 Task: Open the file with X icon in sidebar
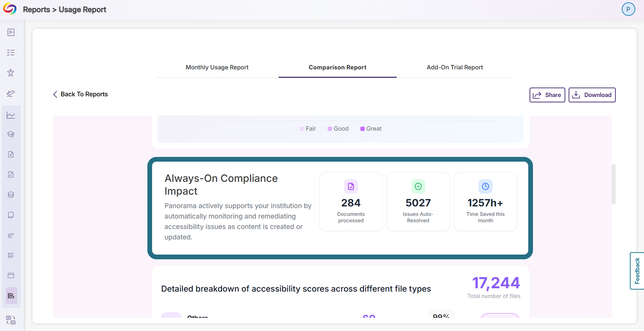pos(11,154)
